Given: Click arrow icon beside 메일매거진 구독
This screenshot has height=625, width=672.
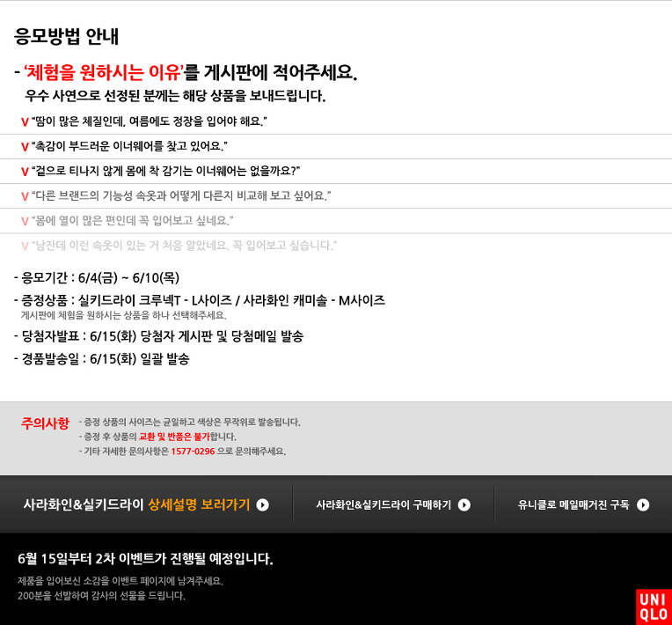Looking at the screenshot, I should pyautogui.click(x=643, y=505).
